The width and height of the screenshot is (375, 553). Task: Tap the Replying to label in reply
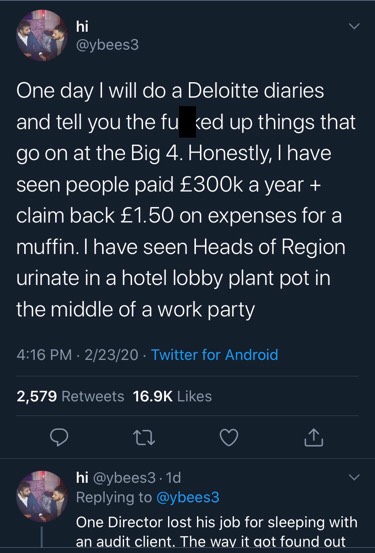point(114,497)
